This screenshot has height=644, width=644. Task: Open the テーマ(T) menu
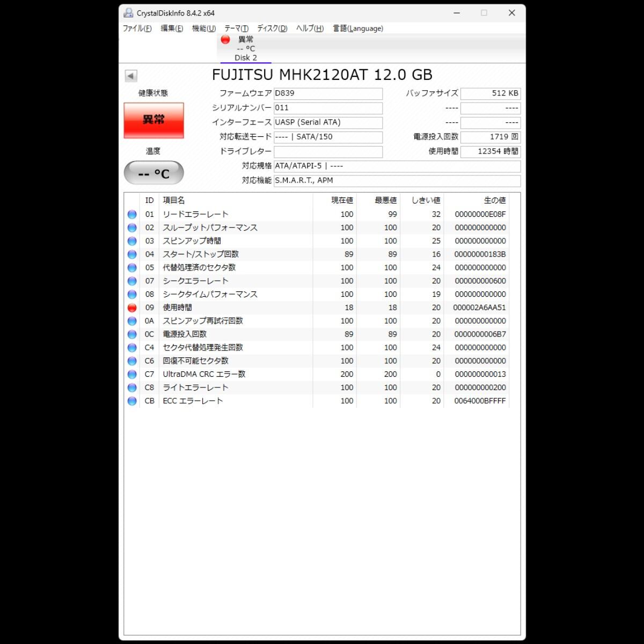tap(237, 28)
